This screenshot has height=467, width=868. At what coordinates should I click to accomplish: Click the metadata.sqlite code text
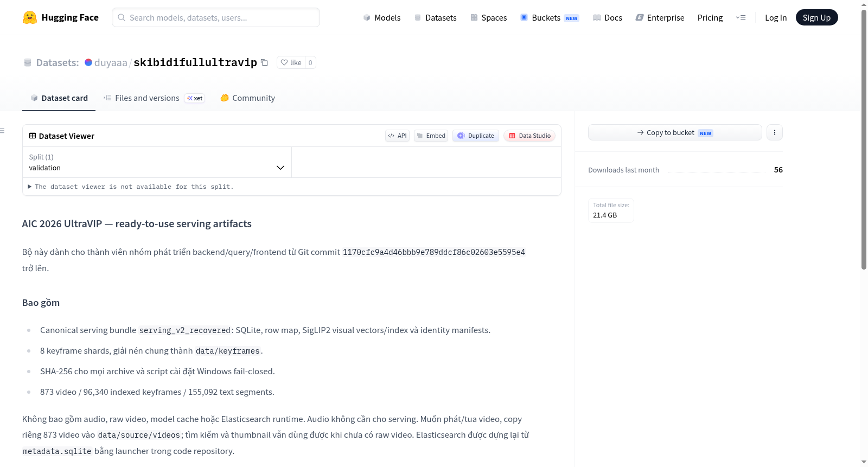57,451
